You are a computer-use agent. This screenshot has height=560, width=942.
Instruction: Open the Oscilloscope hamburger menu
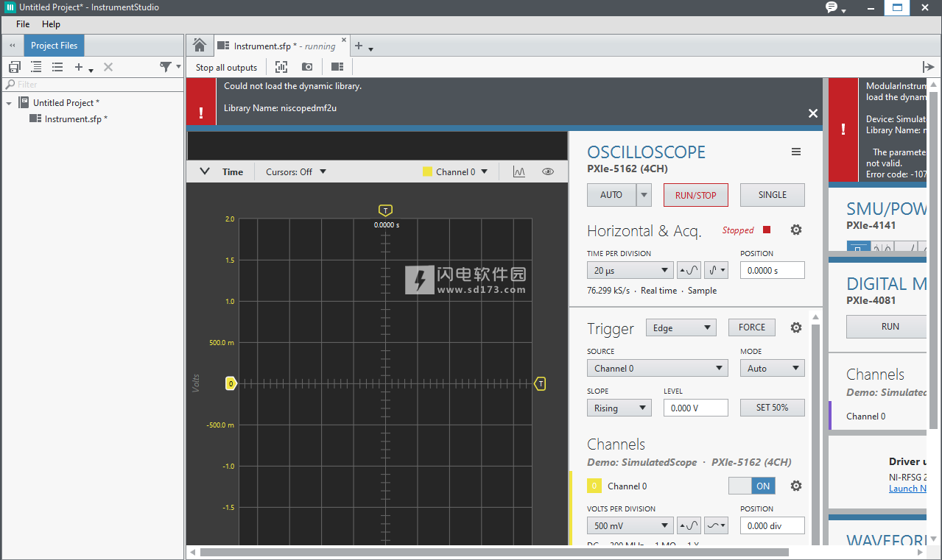click(796, 152)
